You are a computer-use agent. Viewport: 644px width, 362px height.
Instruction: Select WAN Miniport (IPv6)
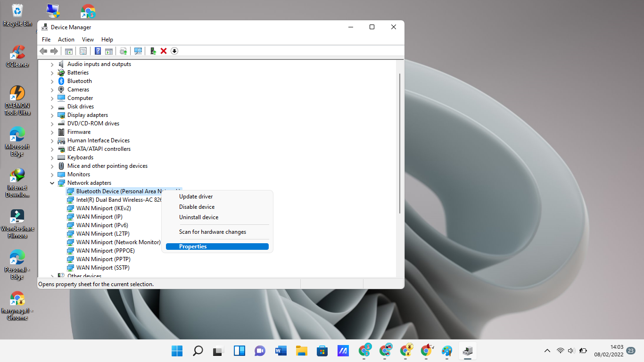(x=102, y=225)
